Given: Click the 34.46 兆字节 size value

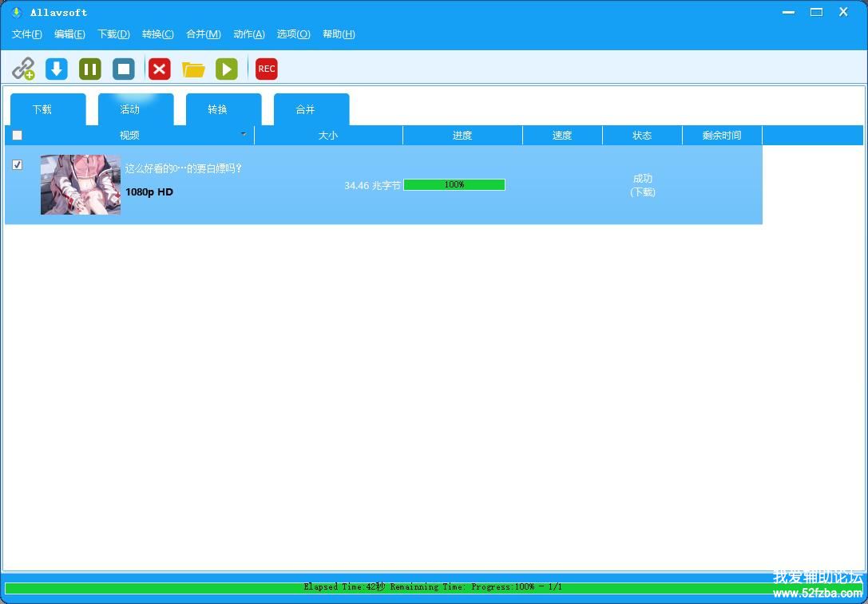Looking at the screenshot, I should point(372,186).
